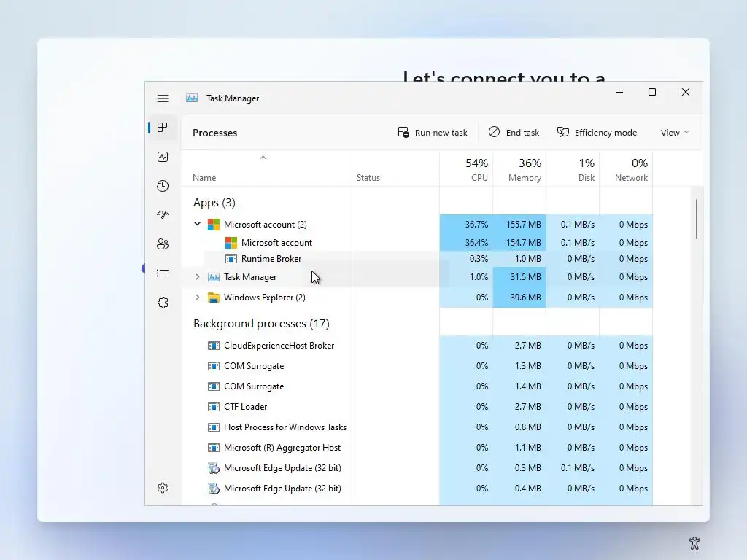Collapse the Microsoft account (2) group
747x560 pixels.
[197, 224]
